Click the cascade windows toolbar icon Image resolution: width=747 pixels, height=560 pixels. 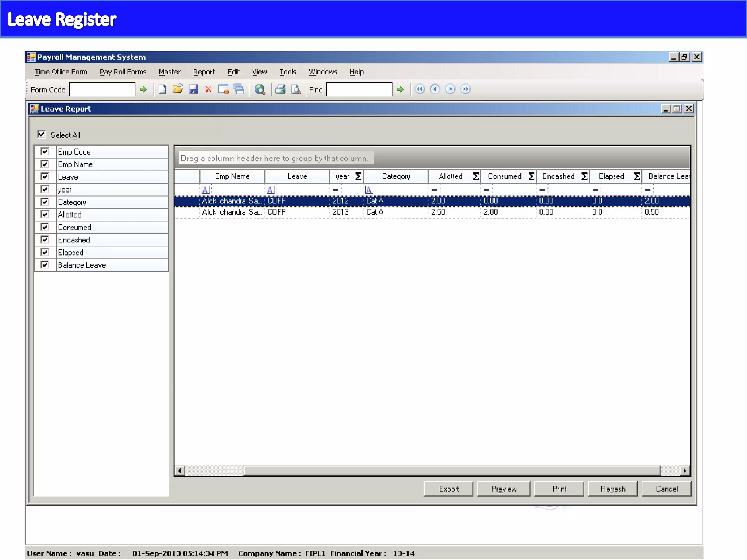click(239, 89)
